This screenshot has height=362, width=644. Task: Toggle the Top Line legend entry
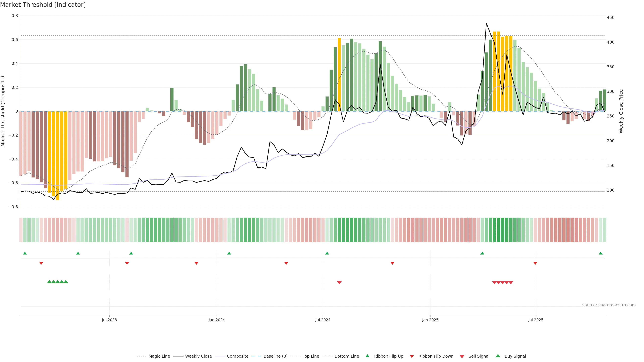pos(311,356)
